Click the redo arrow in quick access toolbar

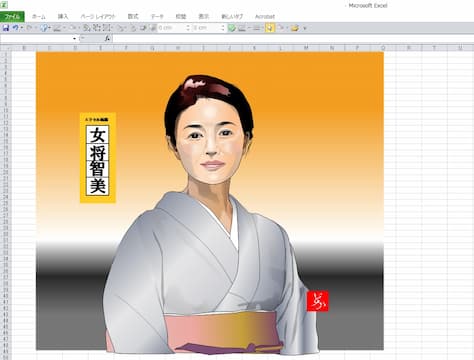pyautogui.click(x=29, y=28)
